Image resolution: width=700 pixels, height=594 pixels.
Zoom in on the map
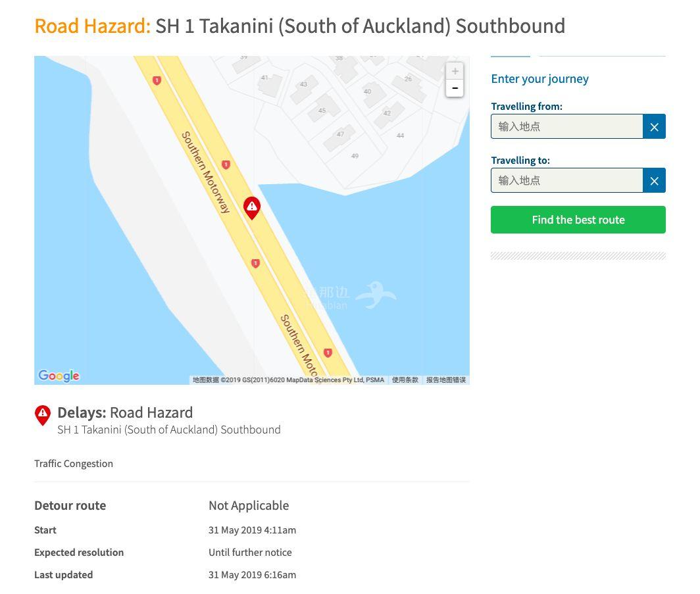(455, 71)
